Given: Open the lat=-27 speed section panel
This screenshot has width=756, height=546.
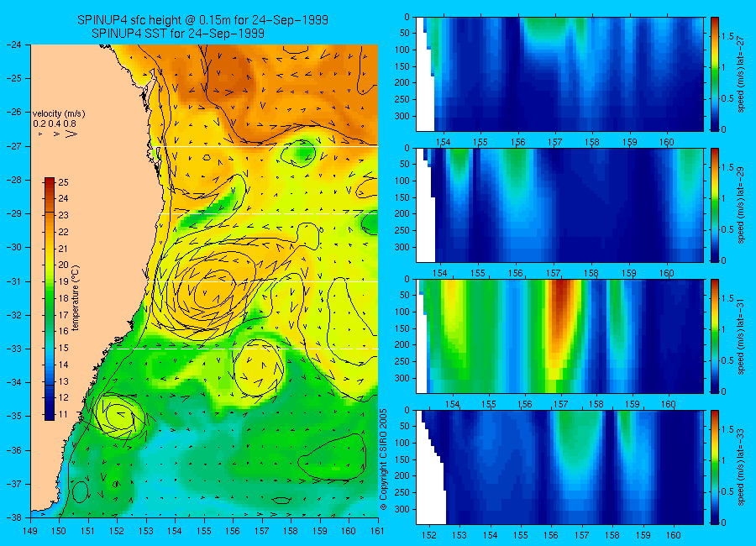Looking at the screenshot, I should point(559,74).
